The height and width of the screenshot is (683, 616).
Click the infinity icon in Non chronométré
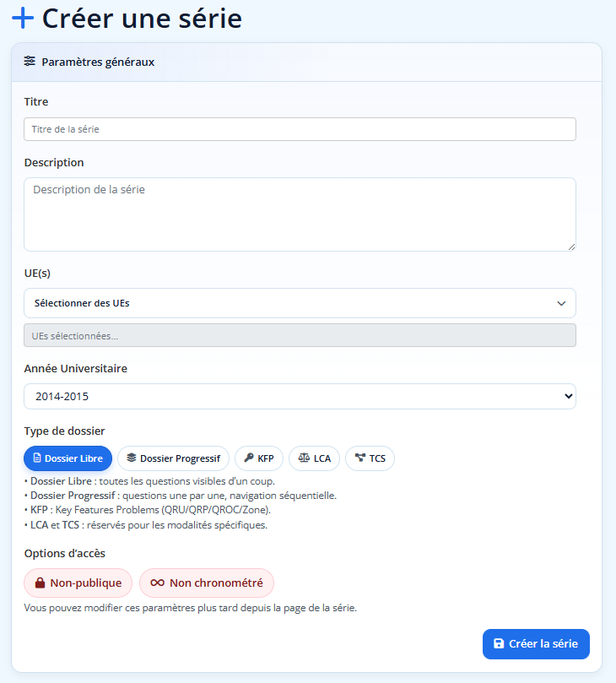tap(157, 583)
